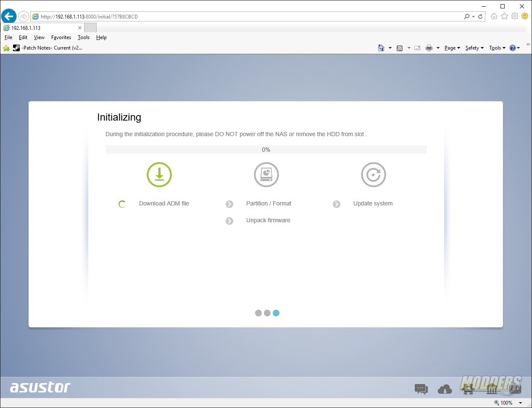
Task: Click the command bar Home icon
Action: [381, 48]
